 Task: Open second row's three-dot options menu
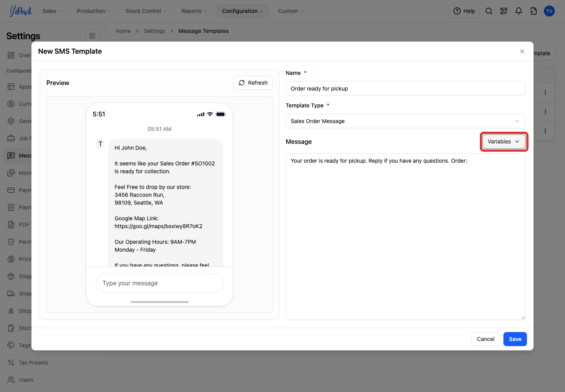pyautogui.click(x=545, y=112)
